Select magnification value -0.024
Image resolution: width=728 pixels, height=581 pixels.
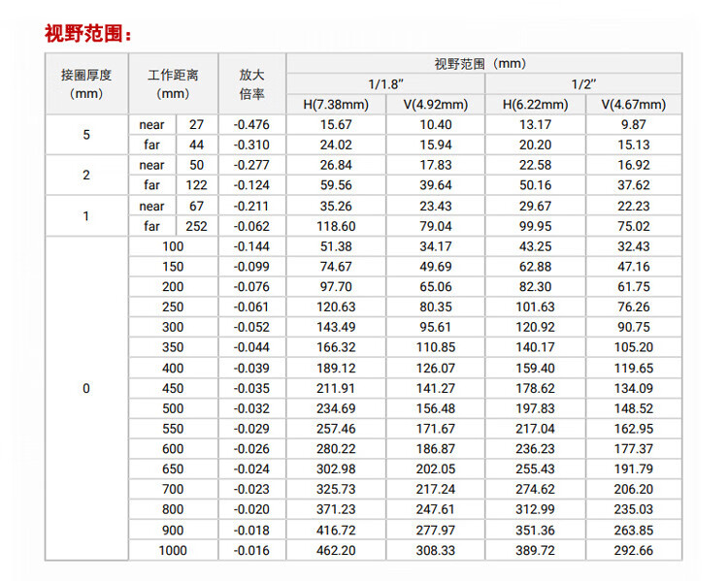click(251, 469)
